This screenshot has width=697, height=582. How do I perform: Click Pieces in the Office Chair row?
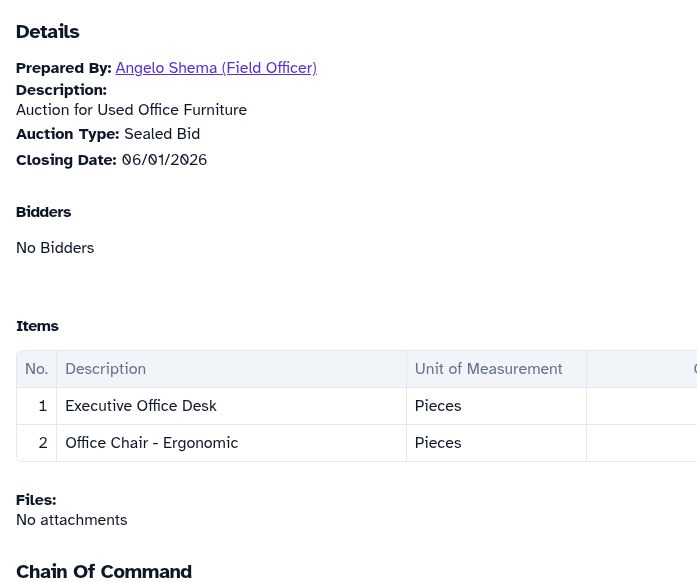click(438, 443)
